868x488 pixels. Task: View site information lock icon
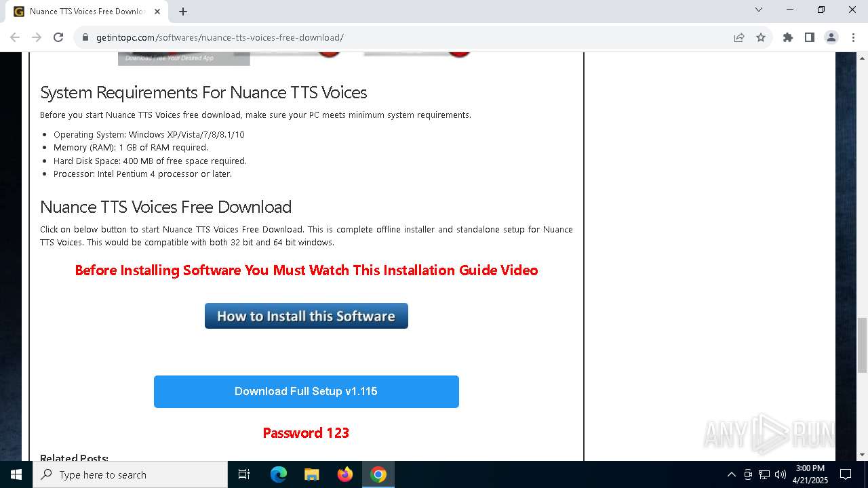click(85, 37)
